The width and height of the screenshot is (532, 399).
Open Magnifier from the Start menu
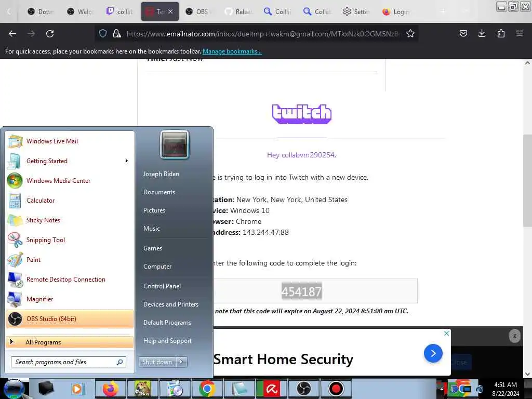tap(70, 299)
